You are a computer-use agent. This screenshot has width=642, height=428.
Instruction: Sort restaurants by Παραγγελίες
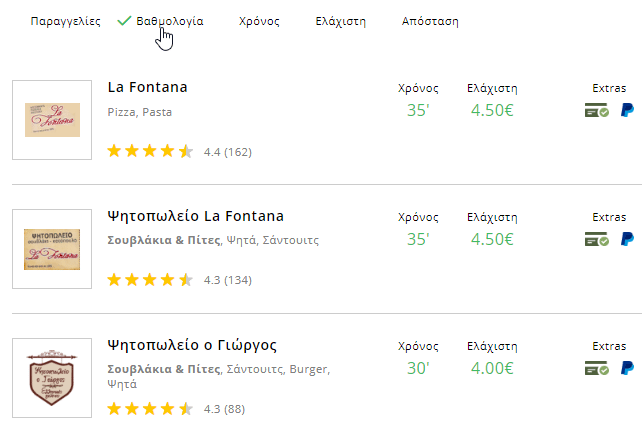(x=66, y=21)
